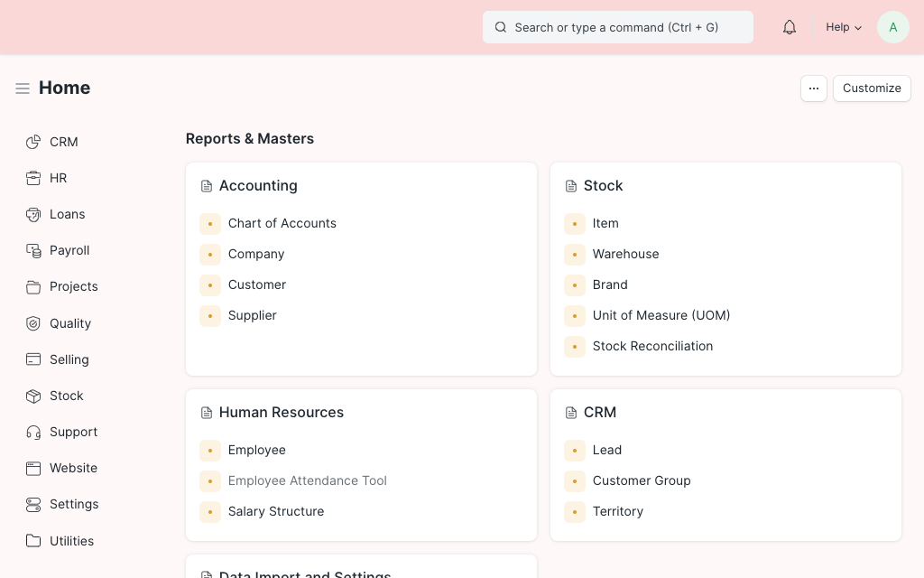This screenshot has width=924, height=578.
Task: Open Stock Reconciliation link
Action: [x=652, y=346]
